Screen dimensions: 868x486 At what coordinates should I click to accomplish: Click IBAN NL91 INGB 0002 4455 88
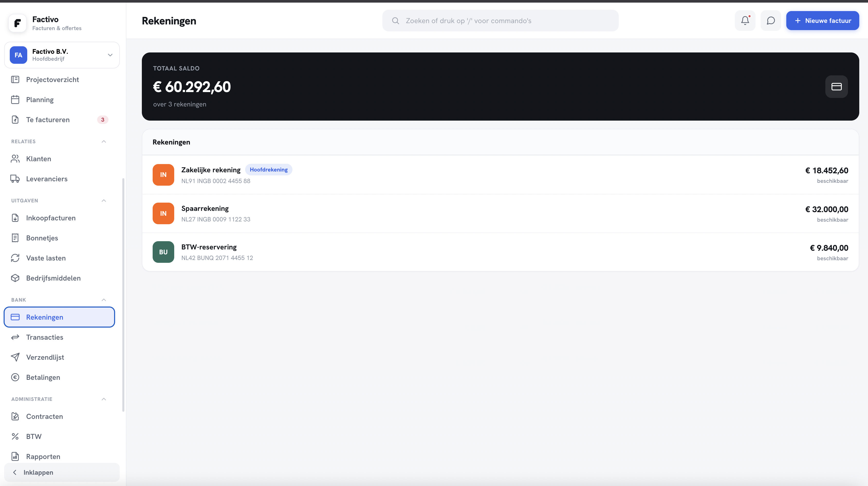click(216, 181)
